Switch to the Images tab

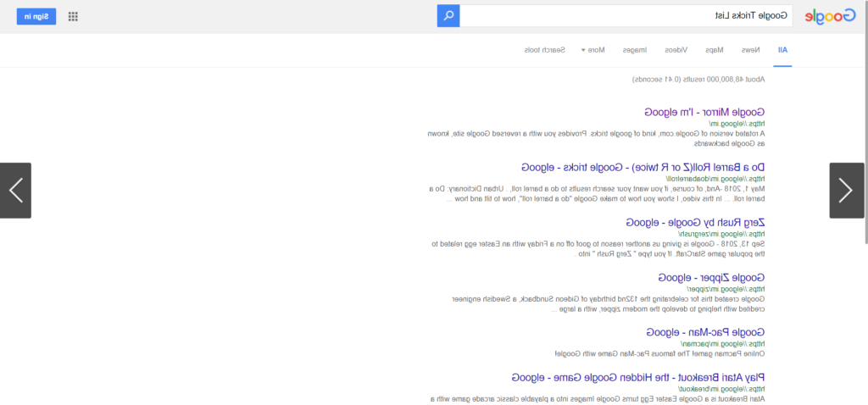pyautogui.click(x=635, y=50)
